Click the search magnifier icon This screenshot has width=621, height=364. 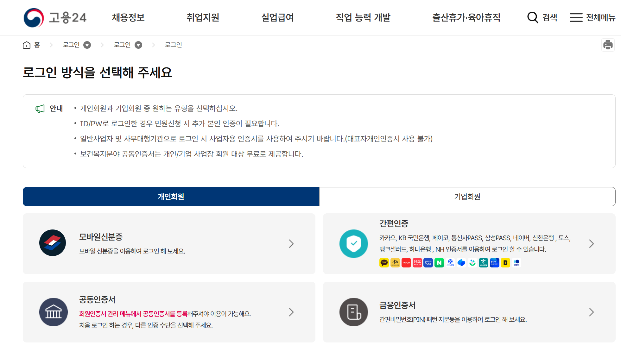point(532,17)
